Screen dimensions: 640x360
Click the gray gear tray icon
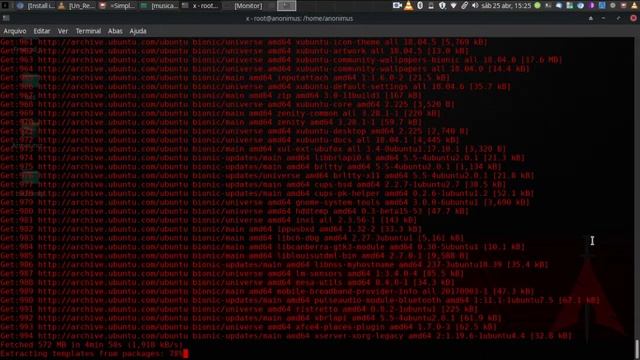pos(613,5)
